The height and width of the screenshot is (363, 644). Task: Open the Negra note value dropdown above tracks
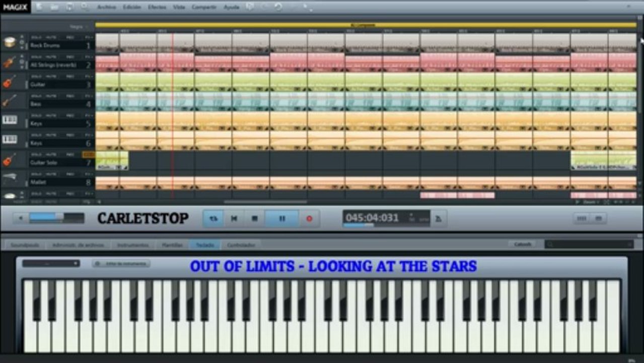click(x=79, y=27)
